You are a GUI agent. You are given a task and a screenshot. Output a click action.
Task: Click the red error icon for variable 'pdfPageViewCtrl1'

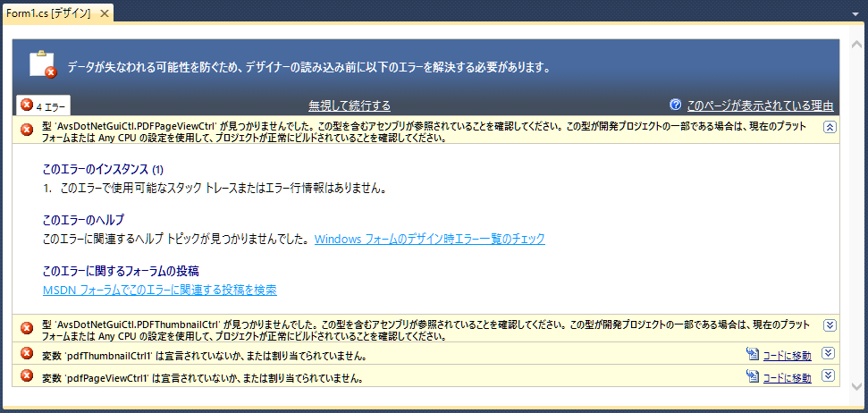pyautogui.click(x=27, y=377)
